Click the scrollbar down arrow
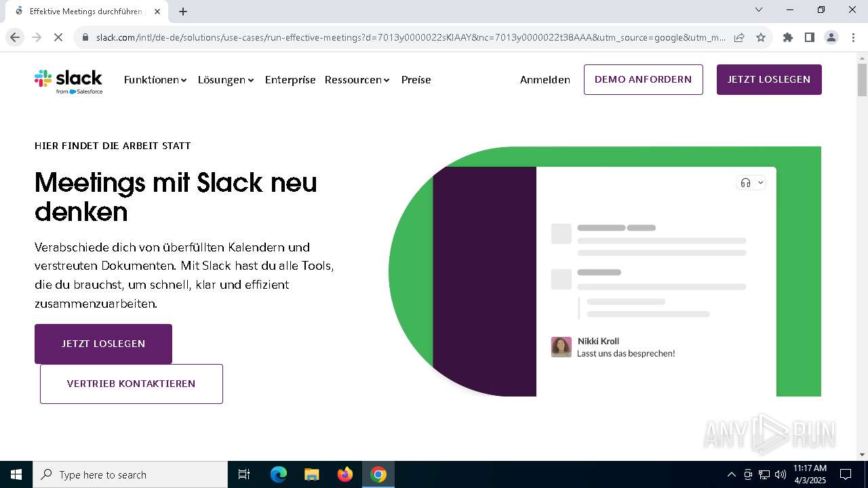The width and height of the screenshot is (868, 488). pos(862,455)
